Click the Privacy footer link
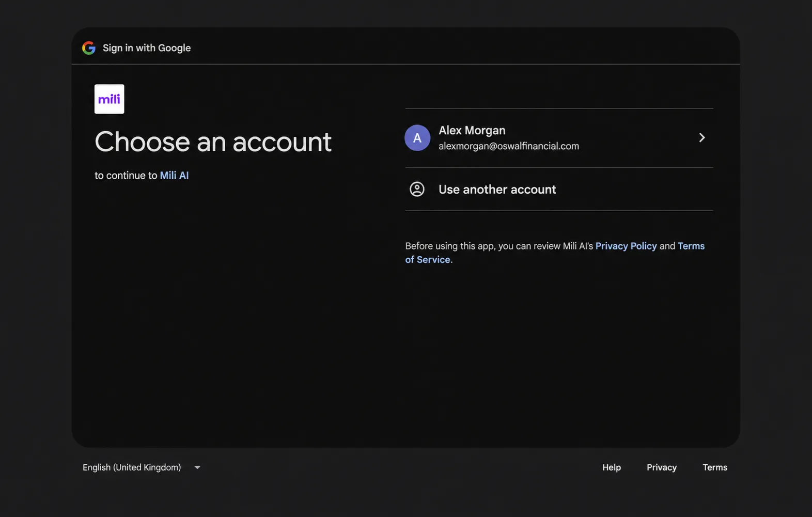 point(662,467)
